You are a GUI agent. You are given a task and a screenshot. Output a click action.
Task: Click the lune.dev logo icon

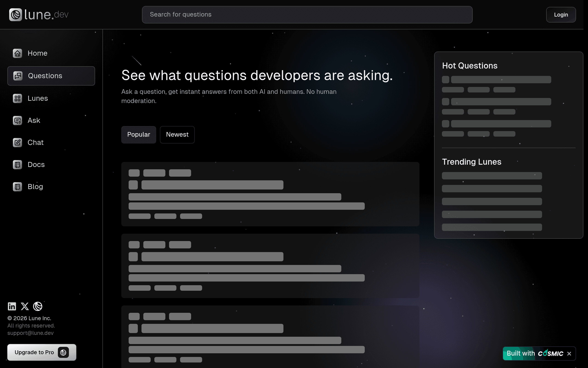(x=16, y=14)
